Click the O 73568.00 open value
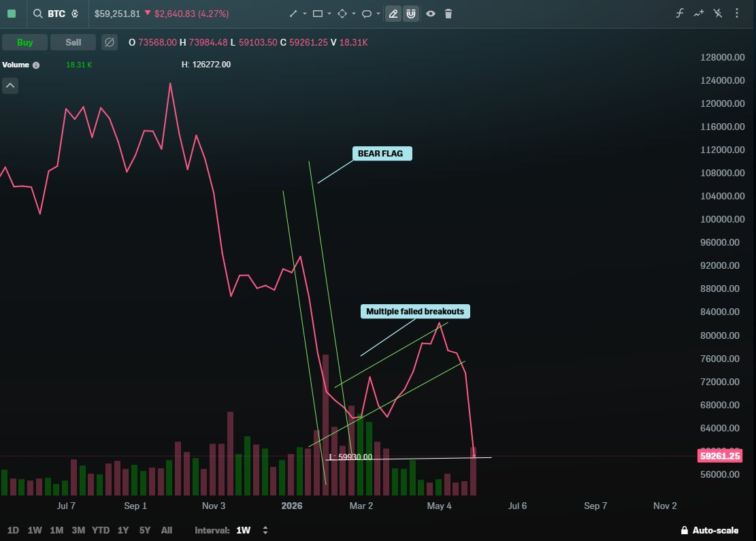Image resolution: width=756 pixels, height=541 pixels. 153,42
